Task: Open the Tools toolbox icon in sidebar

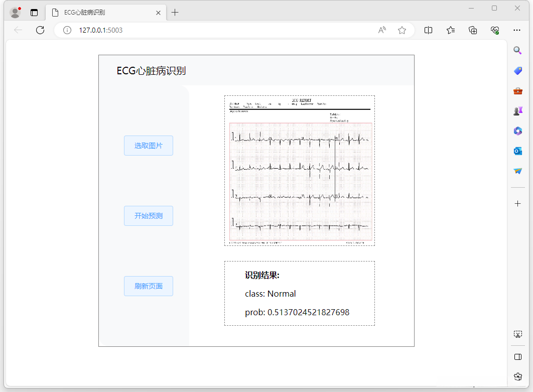Action: pyautogui.click(x=517, y=90)
